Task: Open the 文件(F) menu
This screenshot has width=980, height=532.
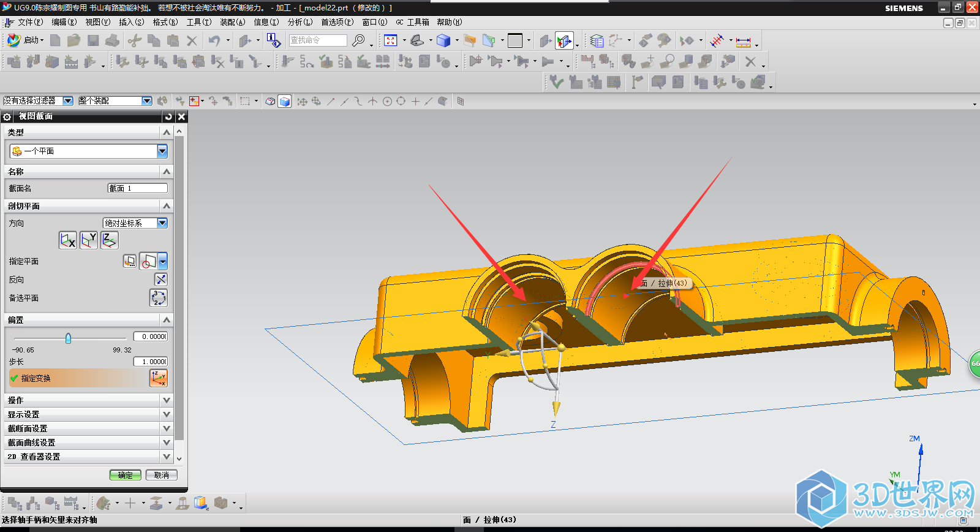Action: 30,22
